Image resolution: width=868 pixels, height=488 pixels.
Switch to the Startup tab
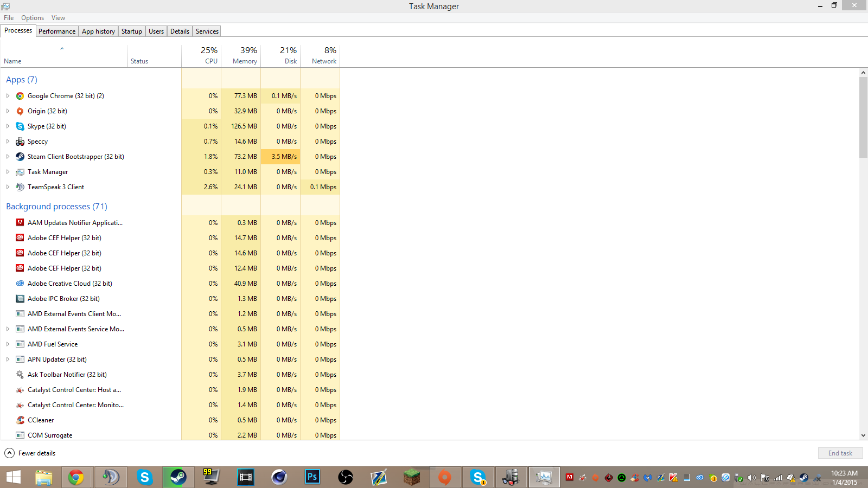pos(132,31)
